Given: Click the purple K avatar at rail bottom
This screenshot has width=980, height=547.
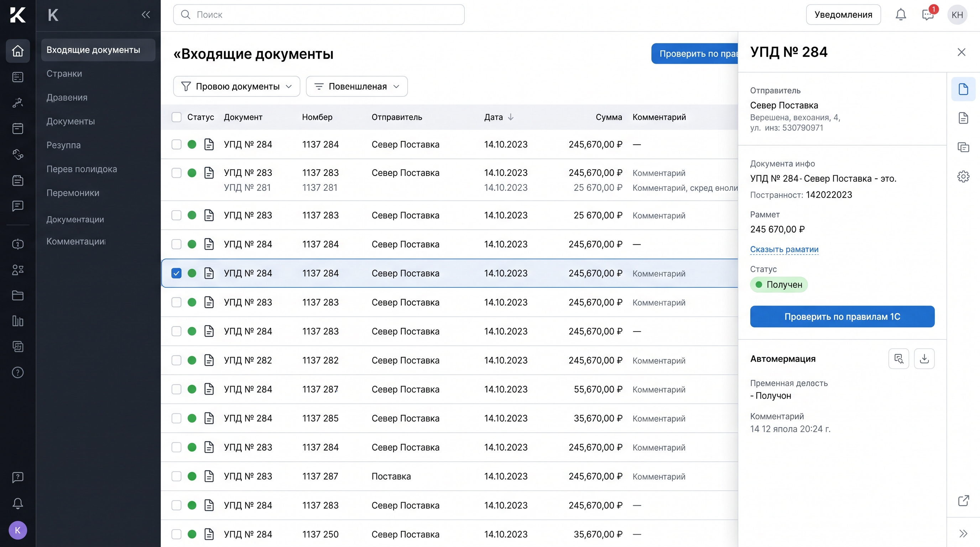Looking at the screenshot, I should 18,530.
